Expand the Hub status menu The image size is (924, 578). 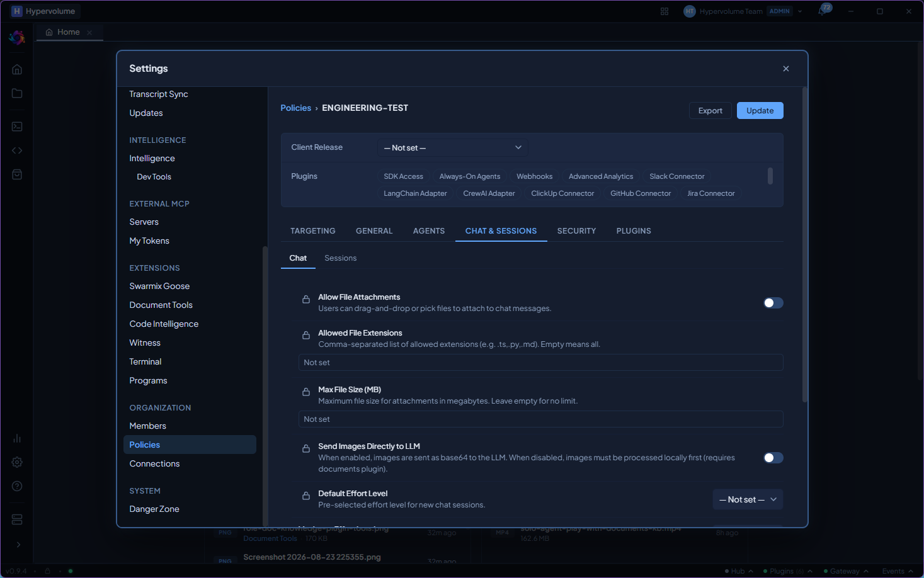tap(739, 571)
